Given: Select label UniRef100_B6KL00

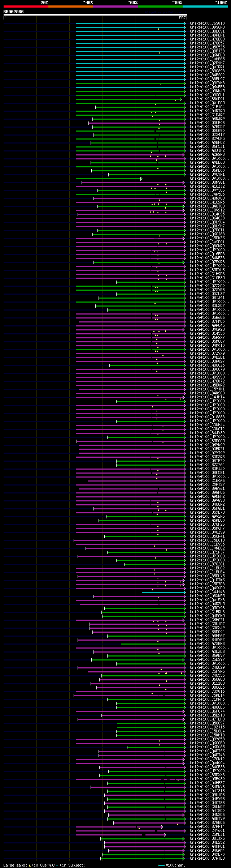Looking at the screenshot, I should [x=207, y=171].
